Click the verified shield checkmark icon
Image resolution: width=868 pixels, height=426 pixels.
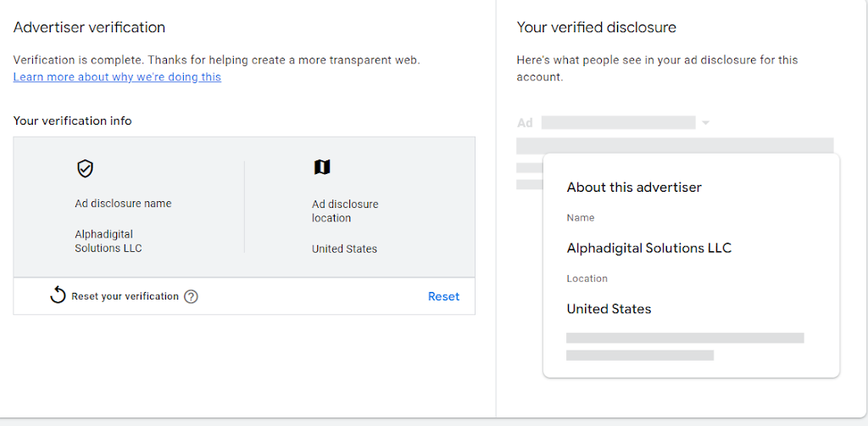point(85,168)
